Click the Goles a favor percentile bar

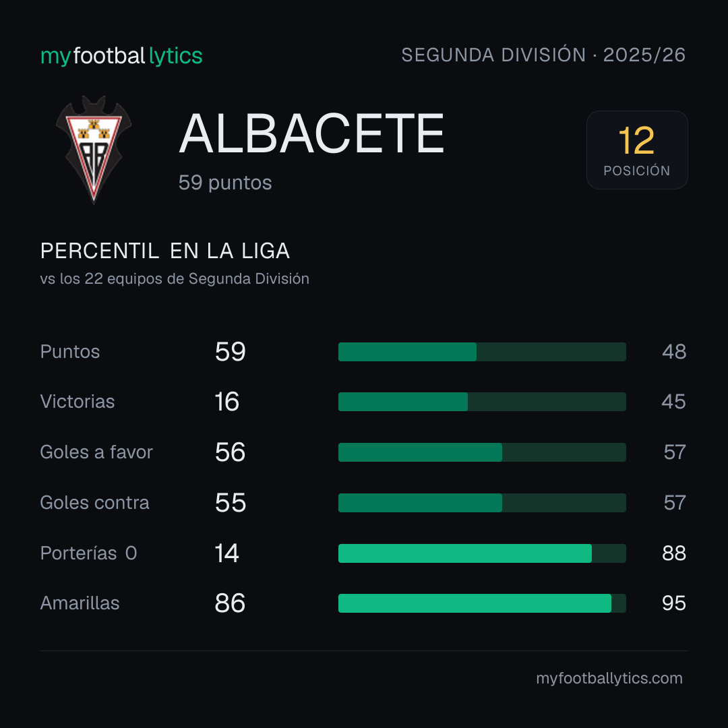482,452
